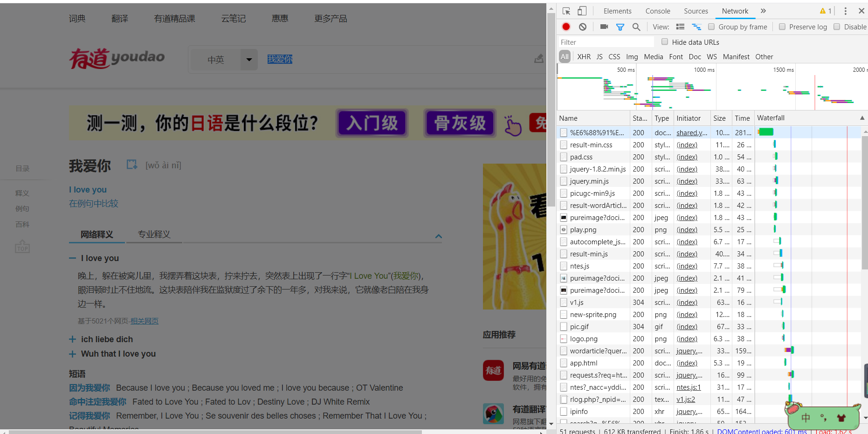The width and height of the screenshot is (868, 434).
Task: Click 在例句中比较 link
Action: 94,204
